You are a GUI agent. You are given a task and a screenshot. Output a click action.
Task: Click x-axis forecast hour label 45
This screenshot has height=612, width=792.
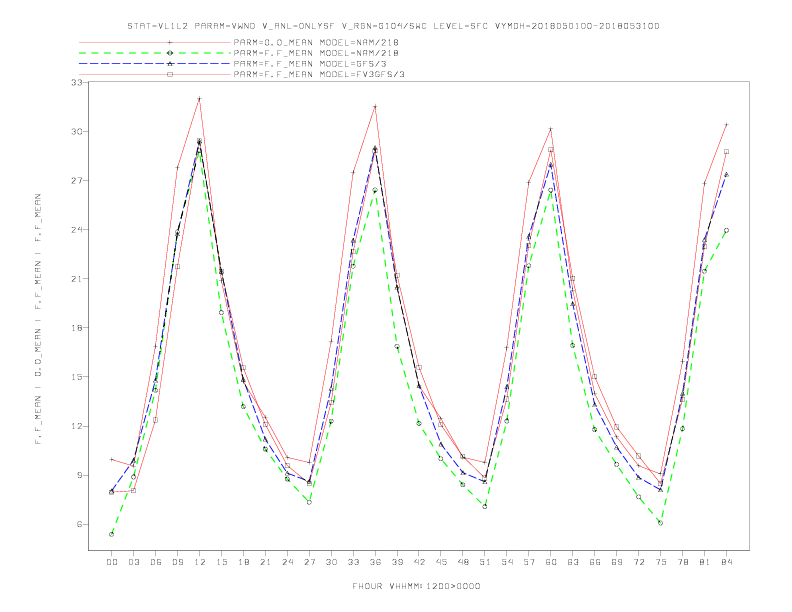pyautogui.click(x=441, y=562)
